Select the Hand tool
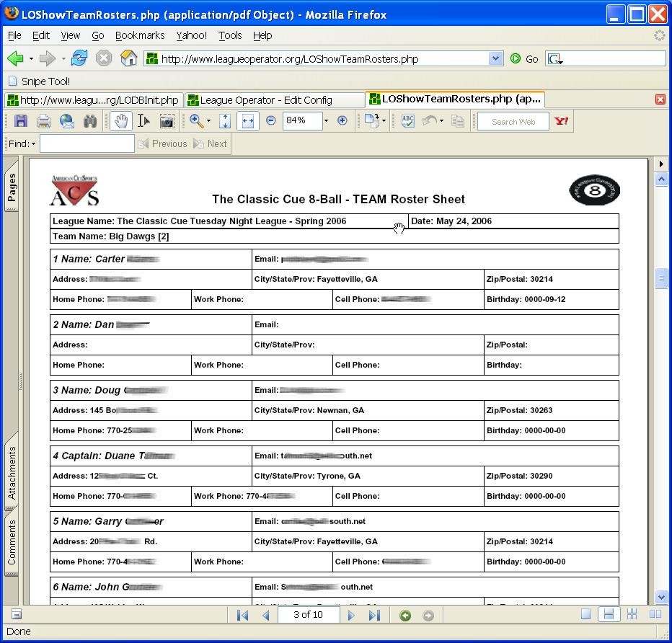This screenshot has width=672, height=643. pyautogui.click(x=120, y=121)
